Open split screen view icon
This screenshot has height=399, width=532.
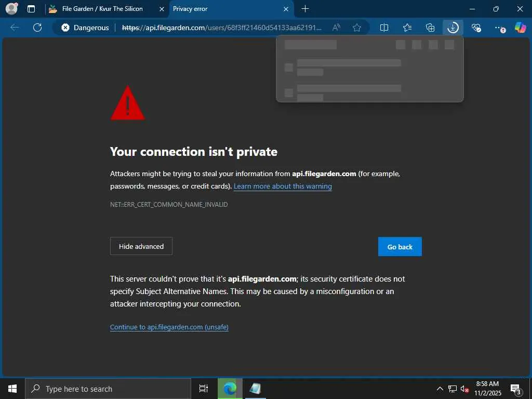click(384, 28)
